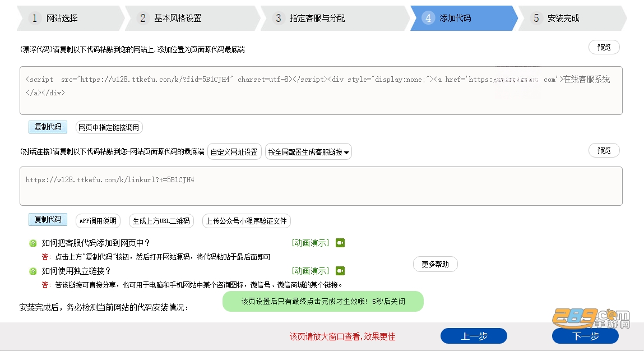Click green help icon beside 如何把客服代码添加到网页中
The image size is (644, 351).
click(33, 243)
